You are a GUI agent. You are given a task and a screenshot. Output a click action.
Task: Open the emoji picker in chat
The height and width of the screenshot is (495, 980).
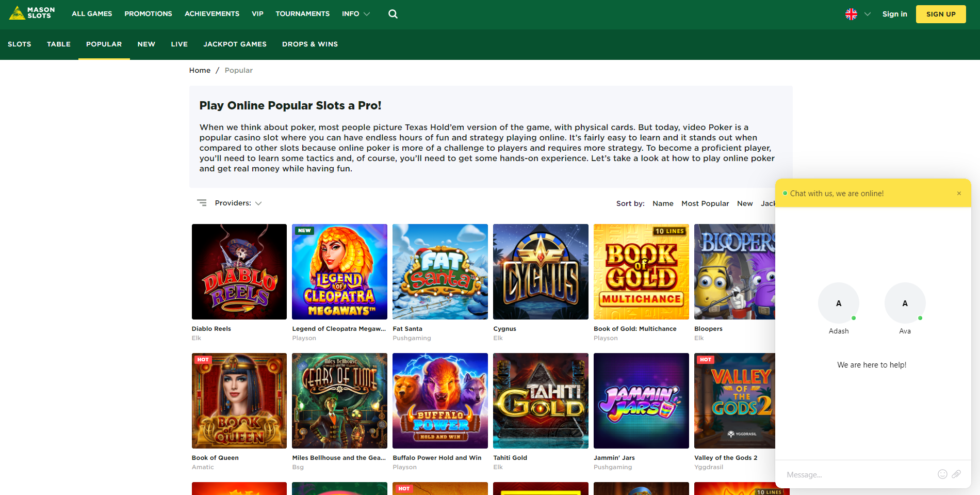(942, 474)
